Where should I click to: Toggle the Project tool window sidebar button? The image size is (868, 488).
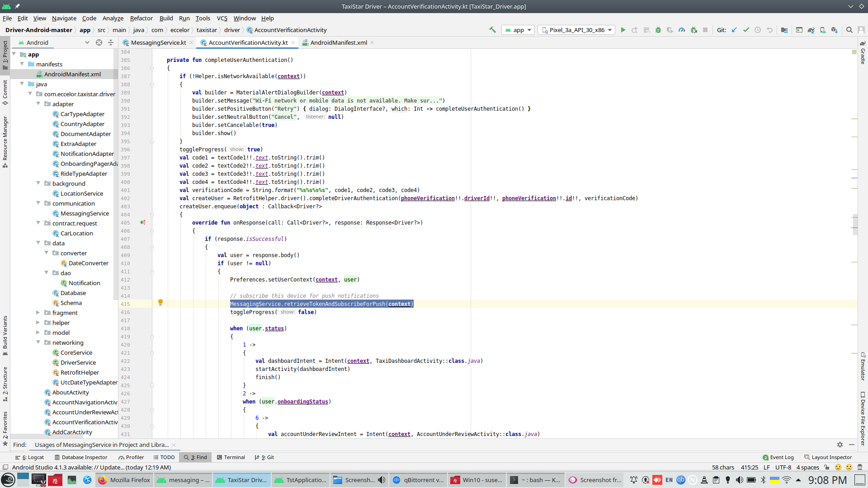pos(5,54)
